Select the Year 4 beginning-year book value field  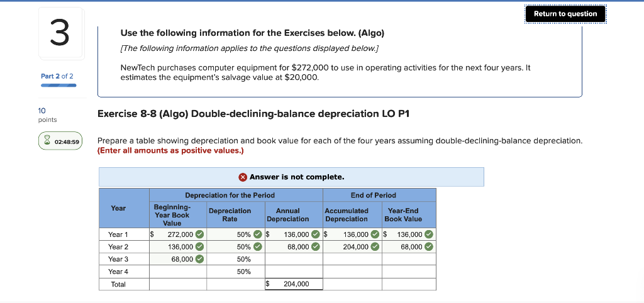tap(178, 272)
